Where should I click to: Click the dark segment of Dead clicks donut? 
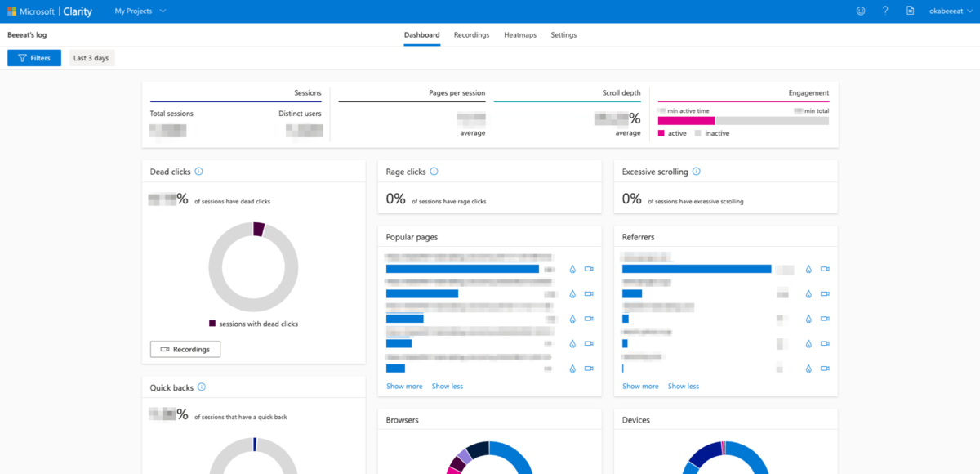(x=259, y=230)
